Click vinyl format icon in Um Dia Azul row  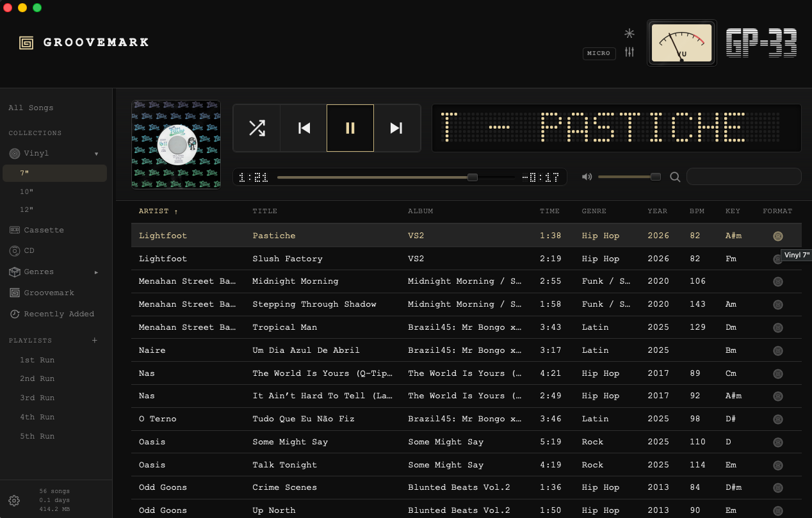pyautogui.click(x=778, y=351)
